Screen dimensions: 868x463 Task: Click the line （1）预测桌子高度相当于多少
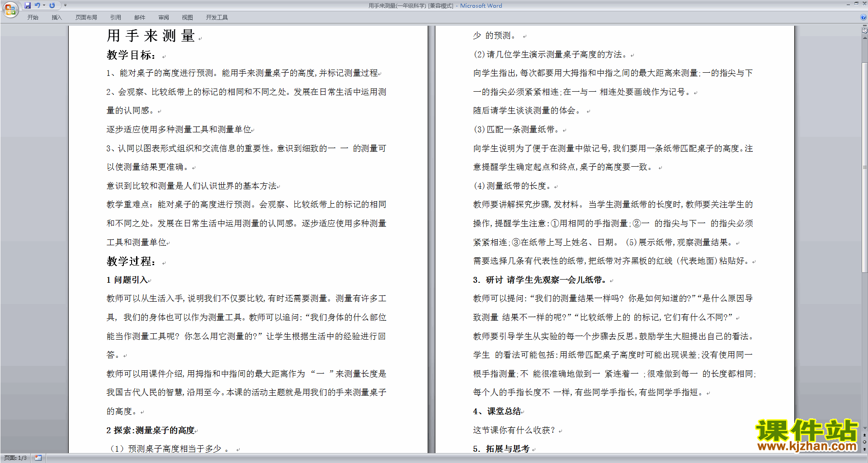[168, 449]
